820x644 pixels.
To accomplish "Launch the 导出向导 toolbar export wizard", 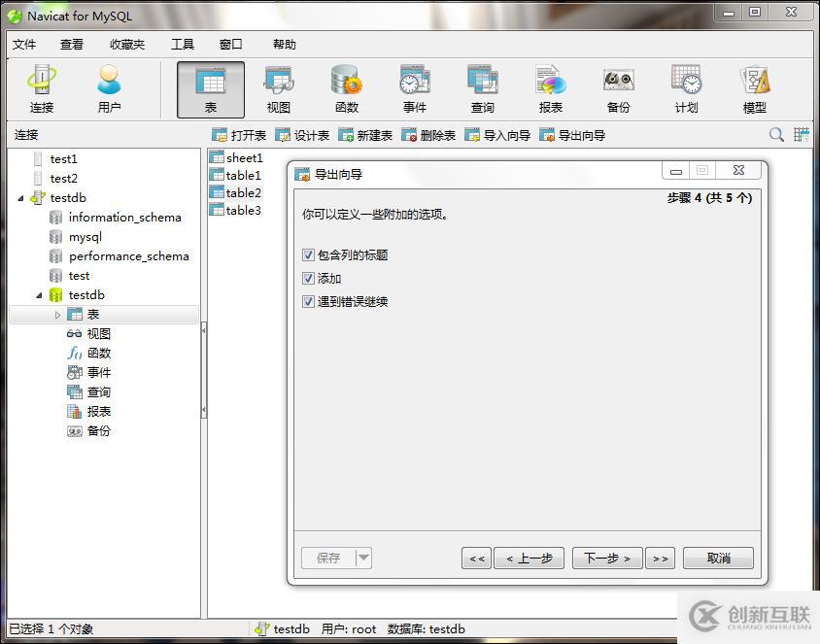I will [x=572, y=135].
